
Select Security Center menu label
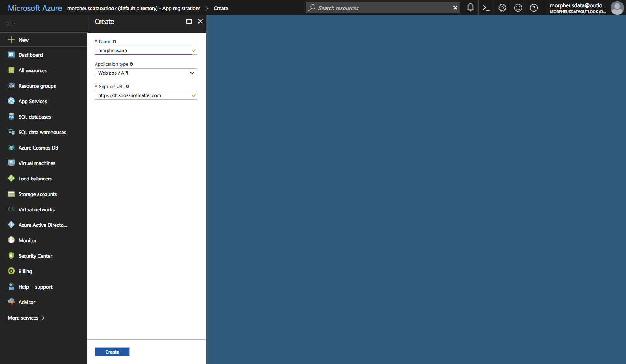(35, 256)
